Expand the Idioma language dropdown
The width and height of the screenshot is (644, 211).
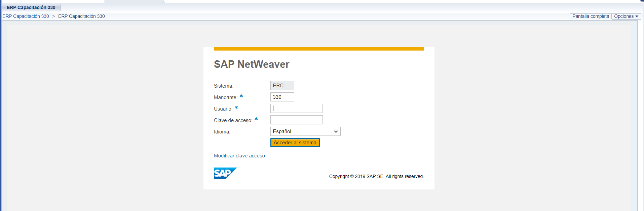305,131
